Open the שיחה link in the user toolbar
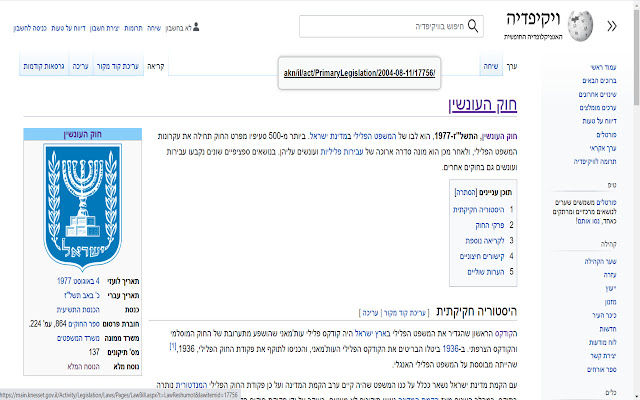This screenshot has width=640, height=400. 154,28
